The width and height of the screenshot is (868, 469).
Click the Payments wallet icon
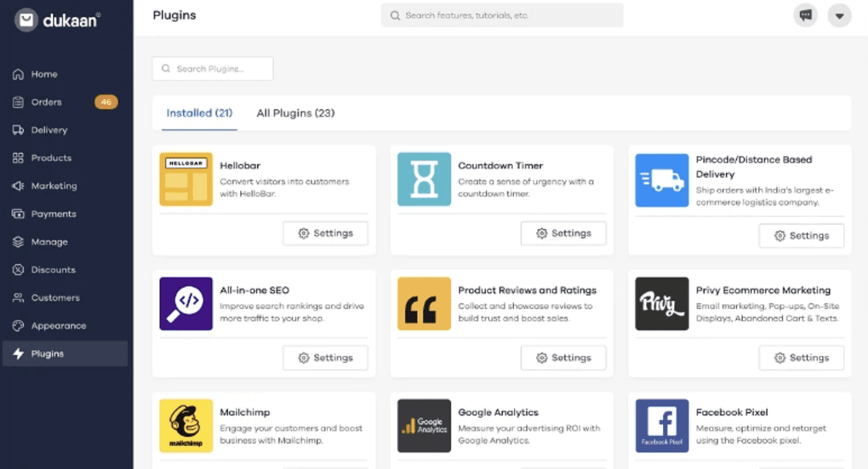[x=18, y=214]
